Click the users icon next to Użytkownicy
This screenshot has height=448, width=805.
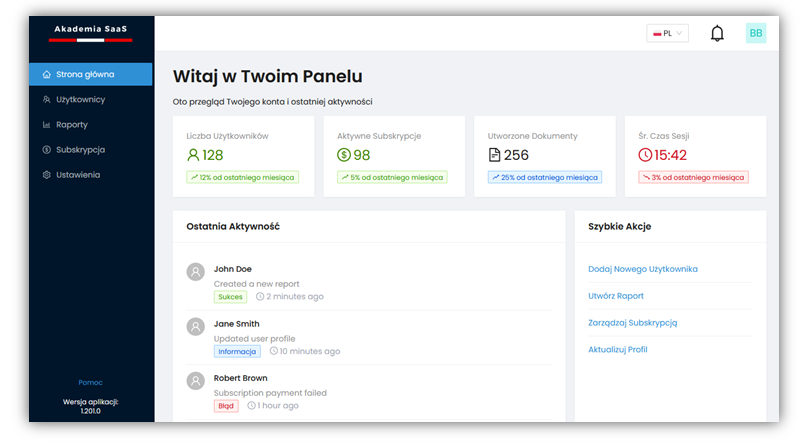pos(47,100)
